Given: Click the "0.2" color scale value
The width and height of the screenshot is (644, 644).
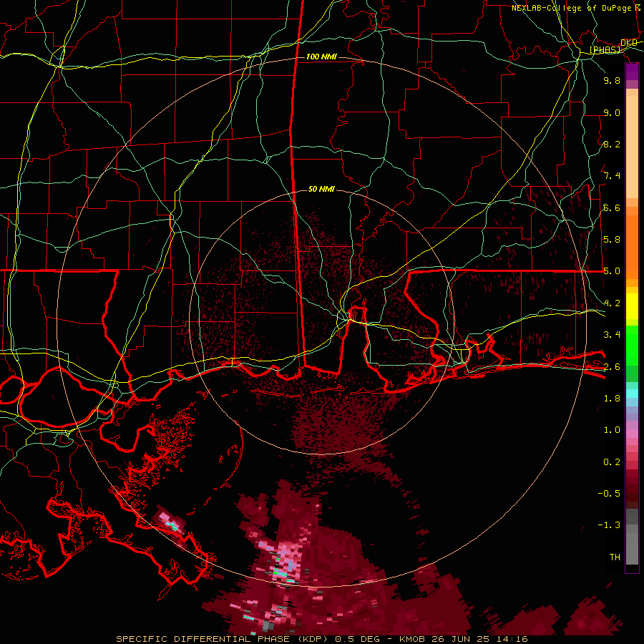Looking at the screenshot, I should (612, 462).
